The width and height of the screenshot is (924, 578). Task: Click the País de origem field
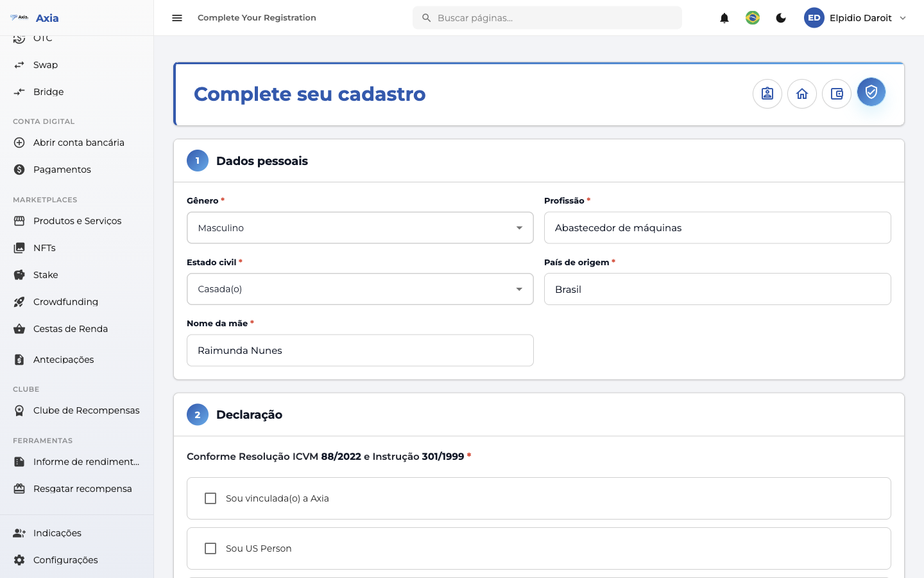tap(717, 289)
